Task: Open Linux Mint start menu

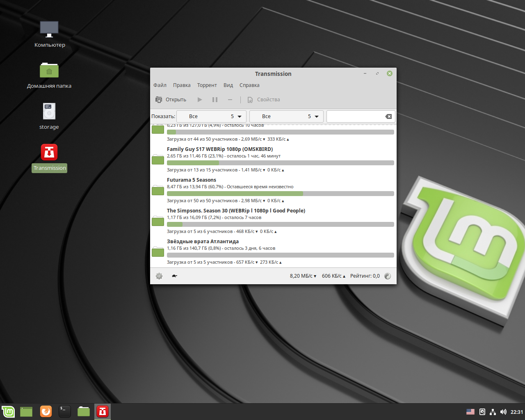Action: 8,411
